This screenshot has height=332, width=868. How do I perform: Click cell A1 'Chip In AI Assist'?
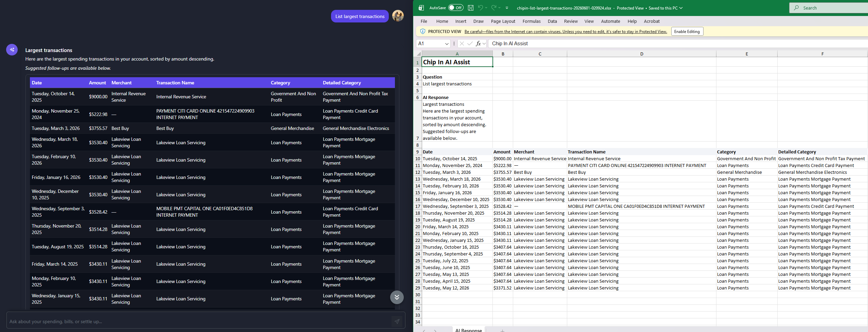(x=457, y=62)
